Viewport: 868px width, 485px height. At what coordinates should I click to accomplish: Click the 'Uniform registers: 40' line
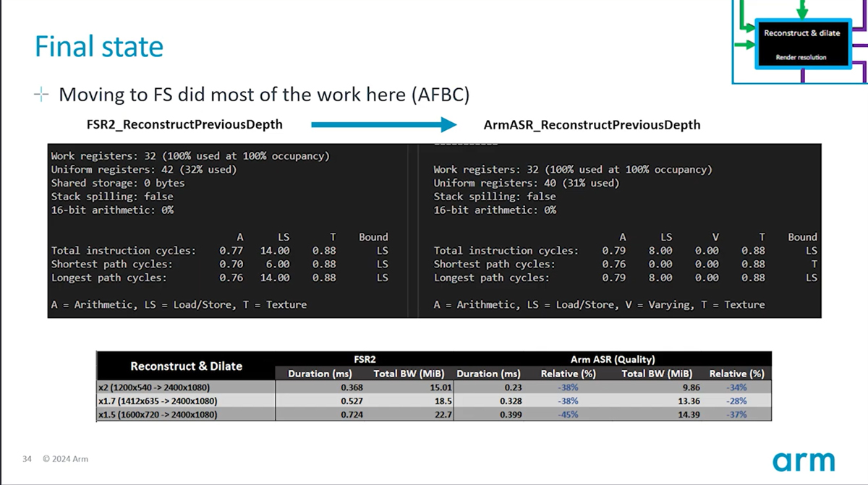pos(526,183)
